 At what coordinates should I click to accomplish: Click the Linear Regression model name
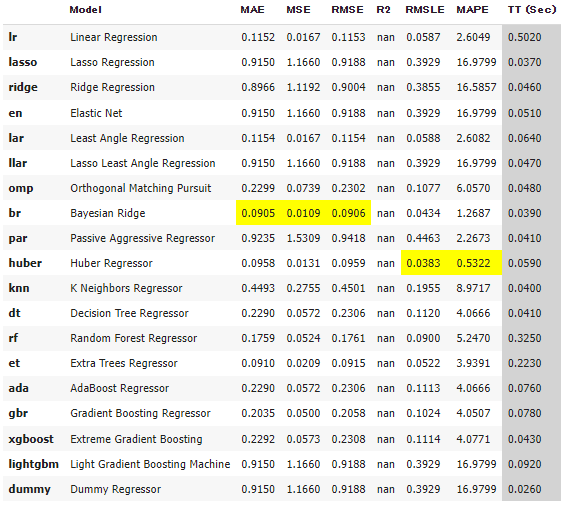point(114,37)
